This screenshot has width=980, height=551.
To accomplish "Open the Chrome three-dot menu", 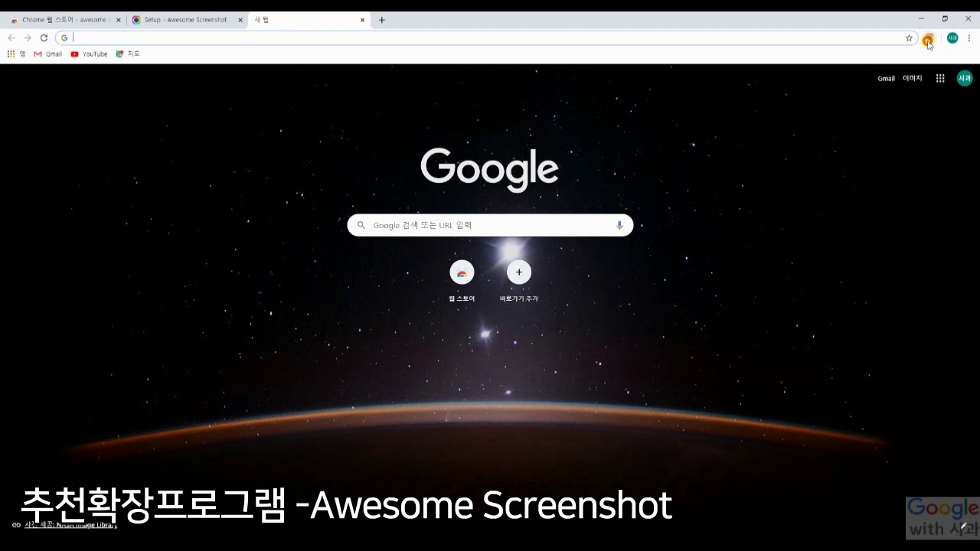I will (969, 38).
